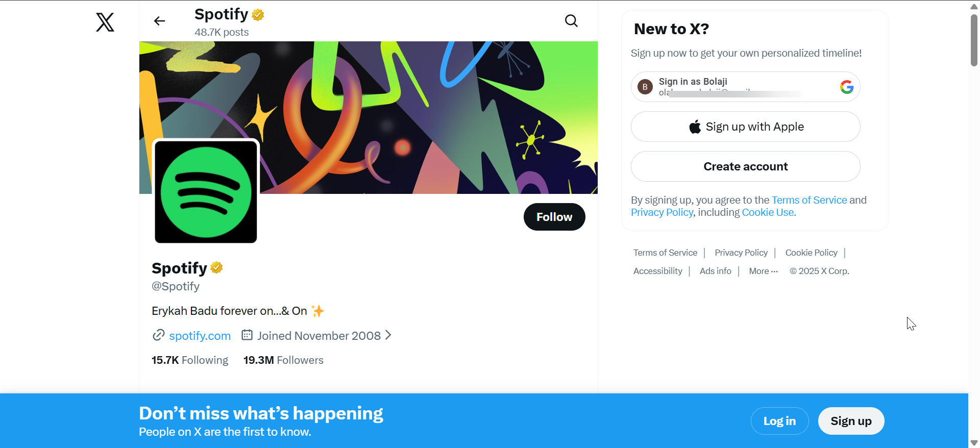Expand the More footer menu
This screenshot has height=448, width=980.
pos(763,271)
